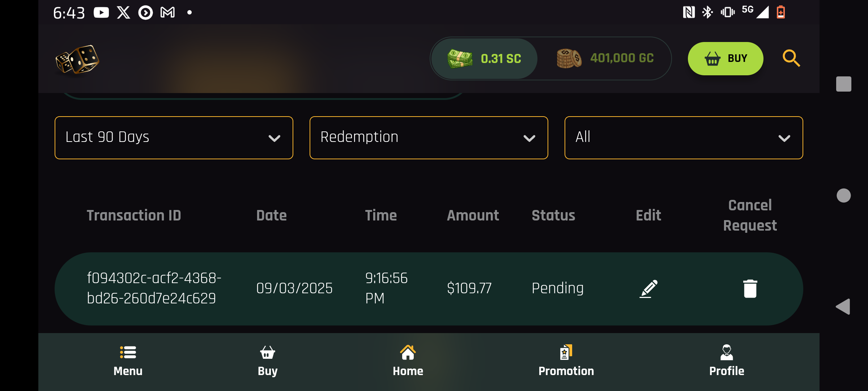The height and width of the screenshot is (391, 868).
Task: Open search with the magnifier icon
Action: point(791,58)
